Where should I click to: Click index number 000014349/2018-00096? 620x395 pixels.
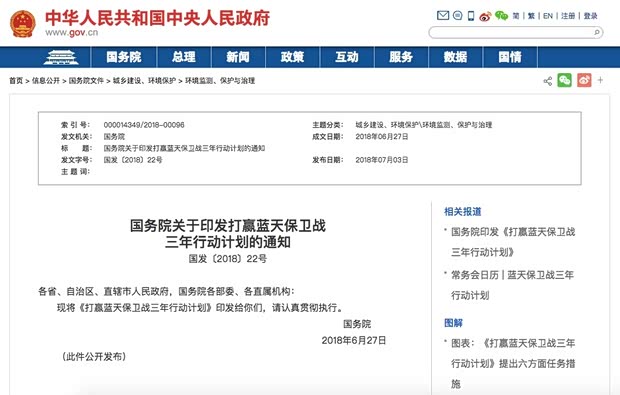pos(144,125)
